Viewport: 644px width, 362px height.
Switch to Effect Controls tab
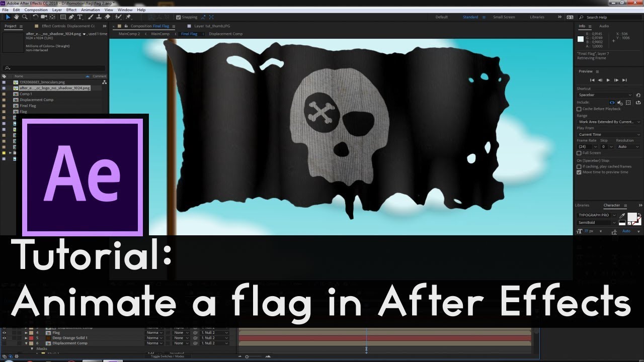tap(68, 26)
